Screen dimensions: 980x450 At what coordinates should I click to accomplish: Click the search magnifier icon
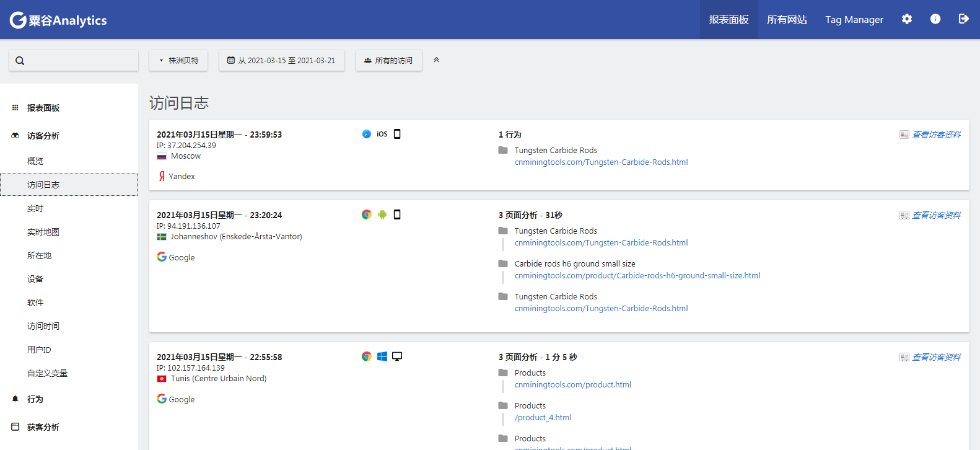(20, 61)
